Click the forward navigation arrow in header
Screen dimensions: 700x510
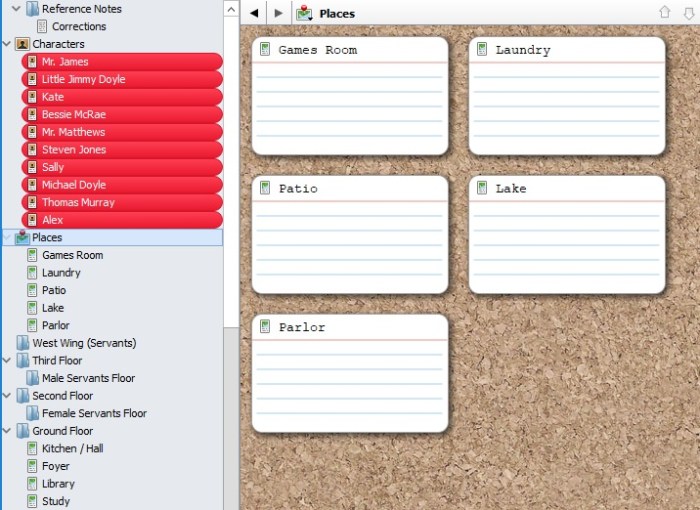pyautogui.click(x=278, y=13)
